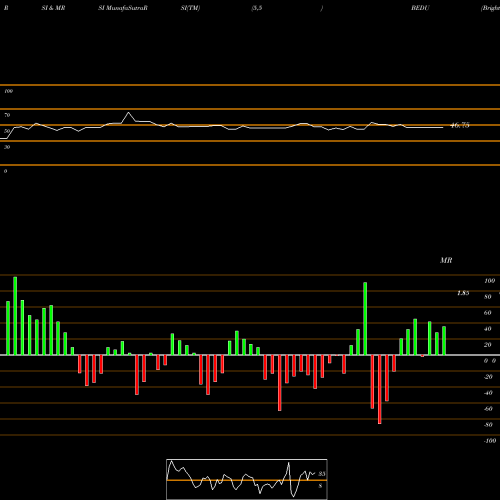Click the 'SI & MR' header text
Screen dimensions: 500x500
[x=53, y=8]
